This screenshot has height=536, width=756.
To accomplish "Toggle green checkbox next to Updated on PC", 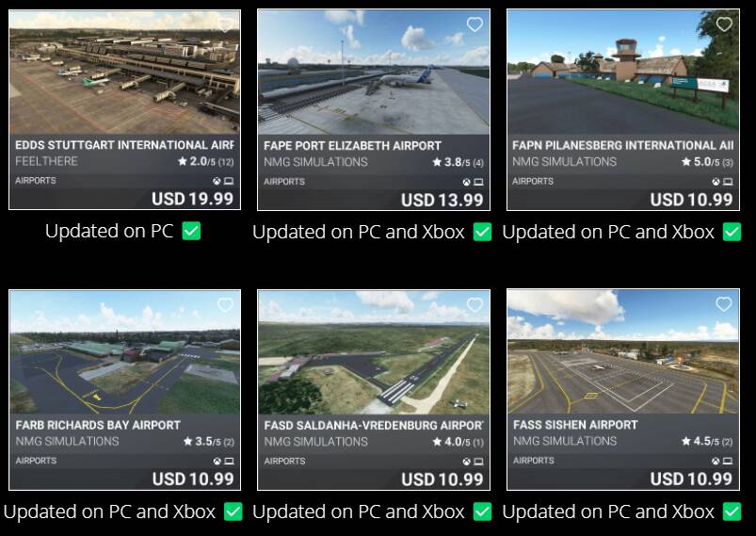I will tap(191, 231).
